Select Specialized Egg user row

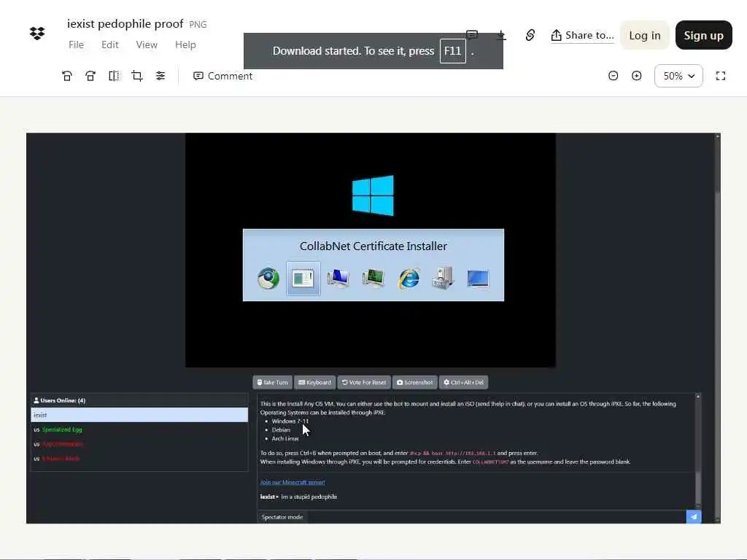click(139, 429)
